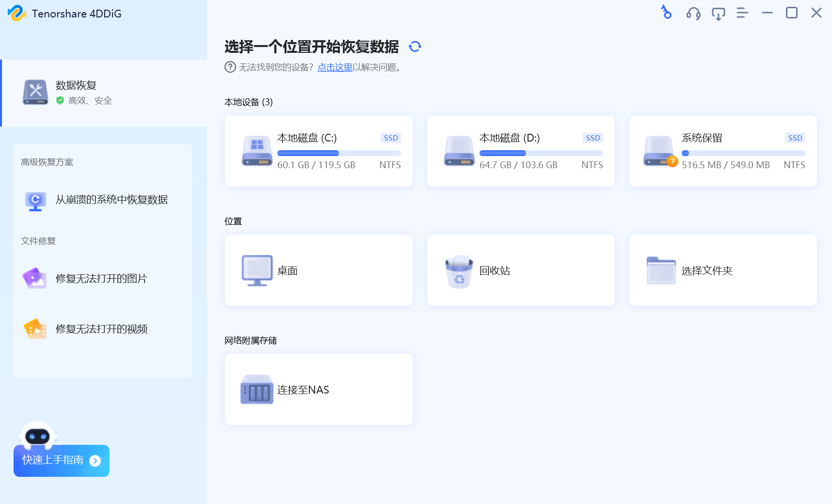This screenshot has height=504, width=832.
Task: Open the key activation icon in title bar
Action: click(667, 13)
